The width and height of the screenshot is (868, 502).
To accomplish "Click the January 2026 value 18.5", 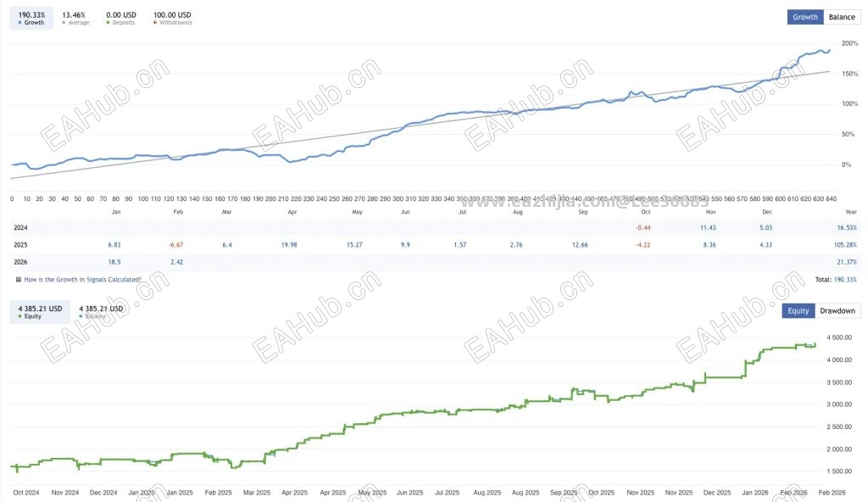I will 114,262.
